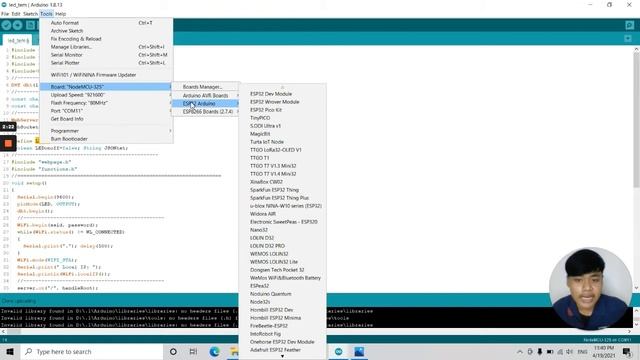Image resolution: width=640 pixels, height=360 pixels.
Task: Open the Photos app taskbar icon
Action: point(359,351)
